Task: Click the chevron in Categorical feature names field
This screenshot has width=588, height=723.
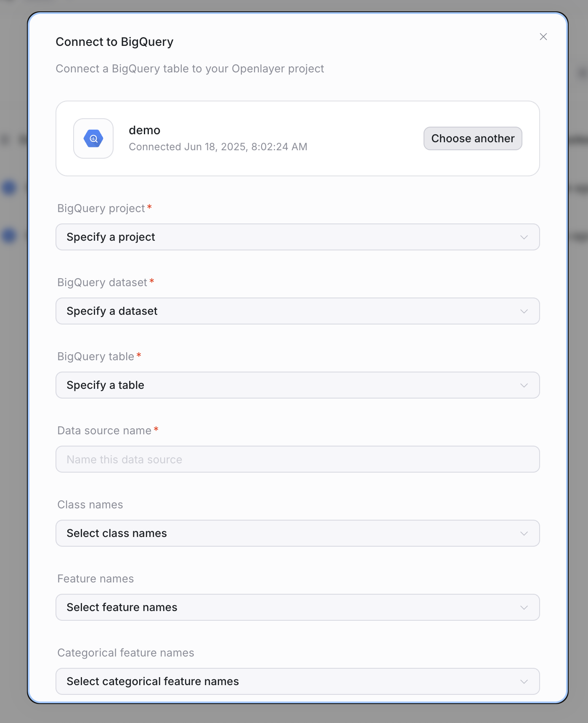Action: coord(524,682)
